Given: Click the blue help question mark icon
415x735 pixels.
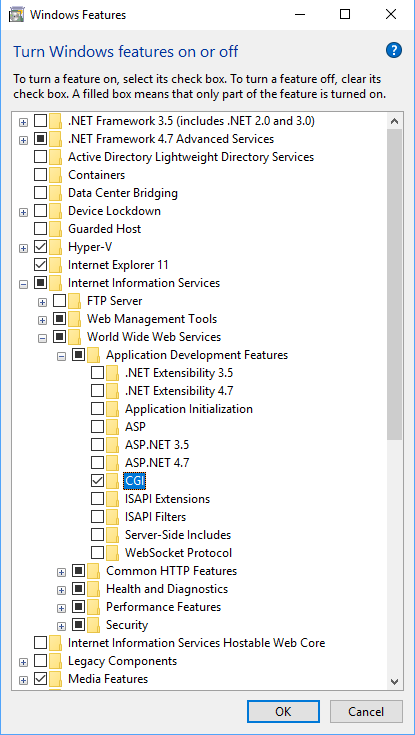Looking at the screenshot, I should (394, 50).
